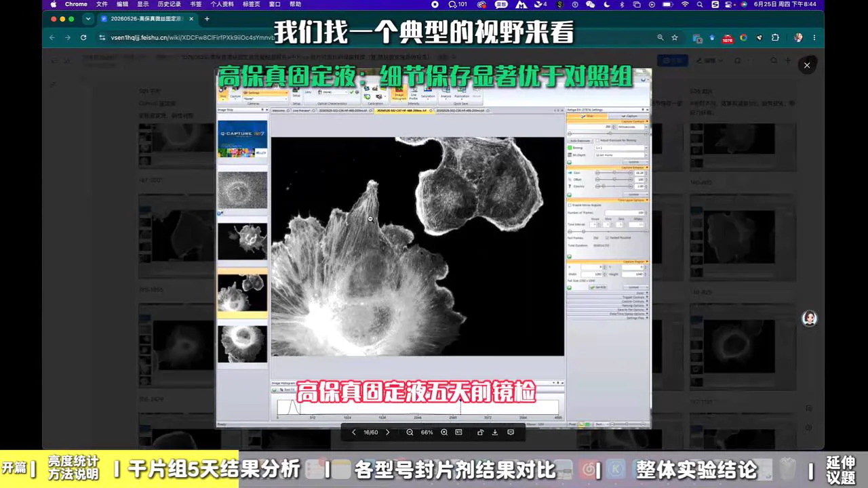Viewport: 868px width, 488px height.
Task: Click the Chrome back arrow
Action: coord(53,38)
